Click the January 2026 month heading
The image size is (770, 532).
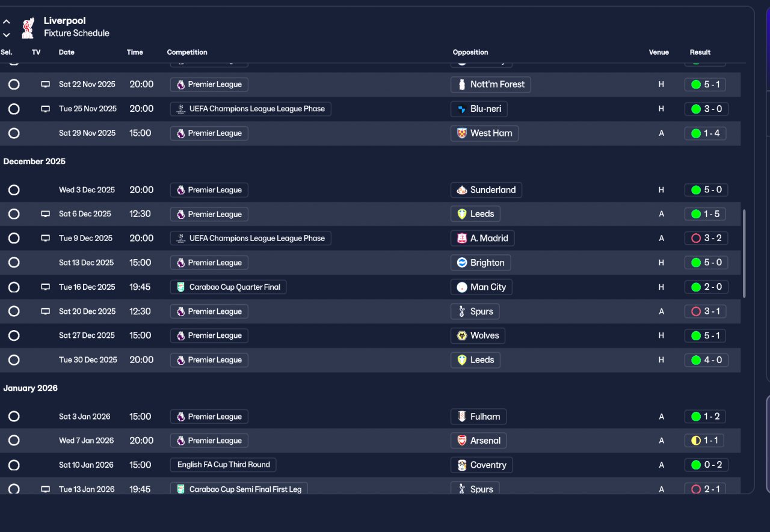[x=31, y=388]
